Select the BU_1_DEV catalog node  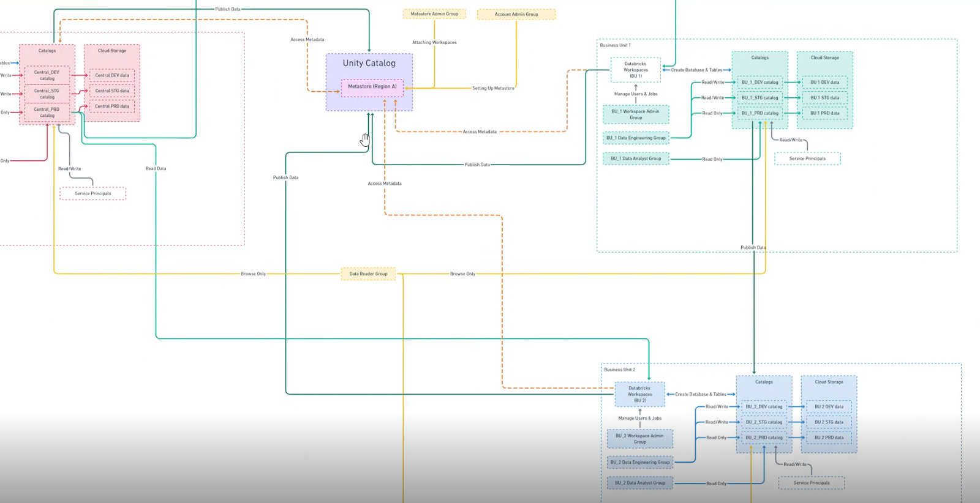point(759,82)
